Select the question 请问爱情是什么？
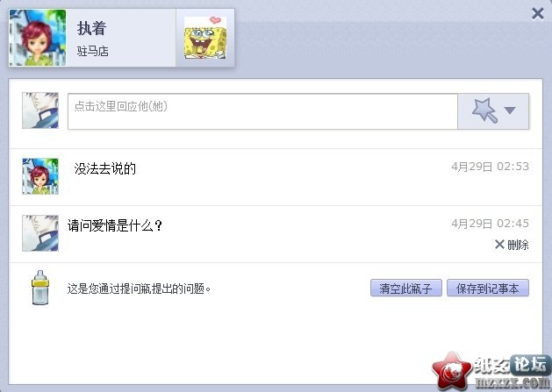Viewport: 552px width, 392px height. pyautogui.click(x=115, y=225)
